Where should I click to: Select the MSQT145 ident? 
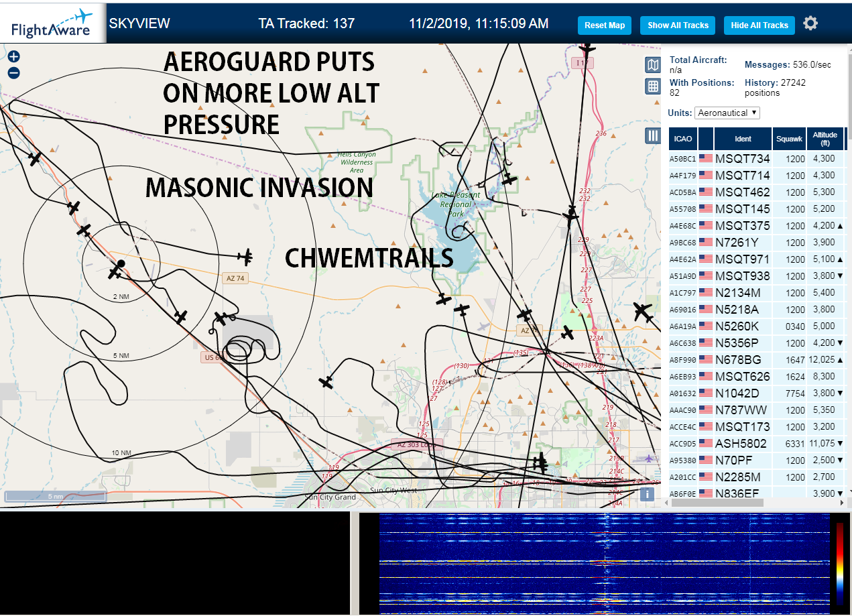[x=743, y=209]
